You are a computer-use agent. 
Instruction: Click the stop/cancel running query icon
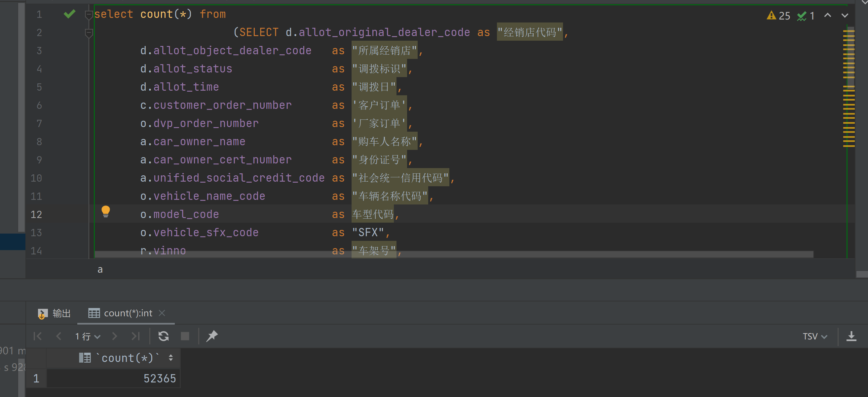click(x=185, y=336)
